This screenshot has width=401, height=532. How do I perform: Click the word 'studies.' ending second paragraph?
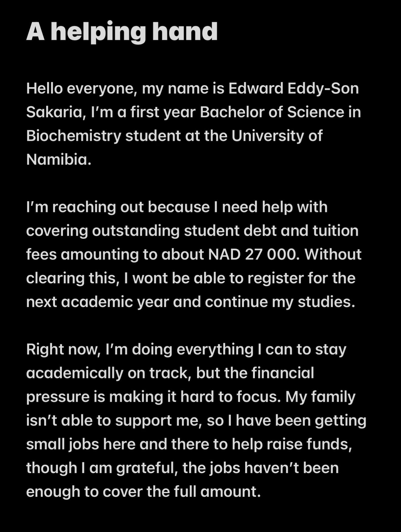point(326,302)
